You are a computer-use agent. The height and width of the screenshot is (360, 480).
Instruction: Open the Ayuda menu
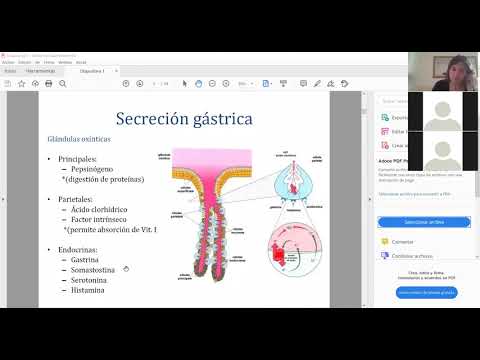click(81, 62)
